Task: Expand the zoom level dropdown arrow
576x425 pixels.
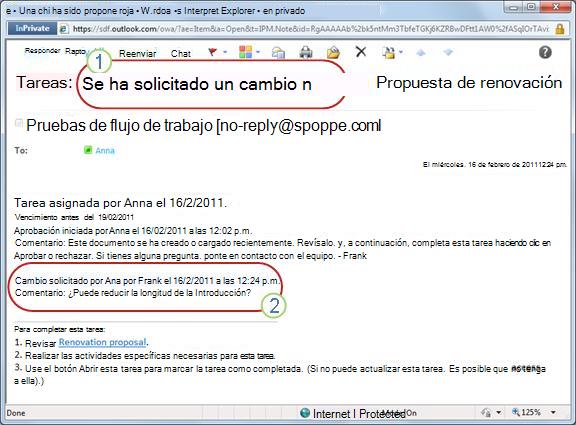Action: 553,413
